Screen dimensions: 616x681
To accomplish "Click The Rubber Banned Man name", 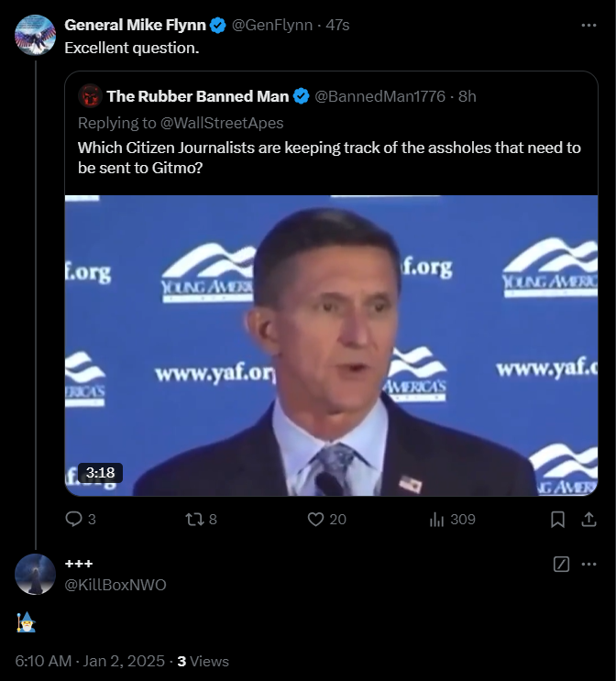I will click(197, 96).
